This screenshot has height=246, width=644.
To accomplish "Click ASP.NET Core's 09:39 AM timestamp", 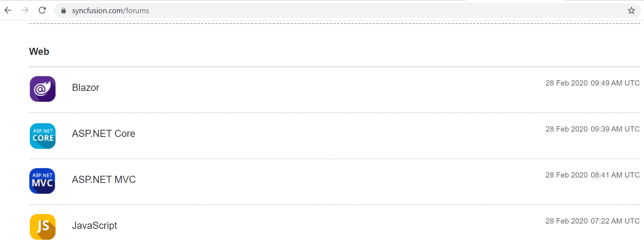I will (592, 129).
